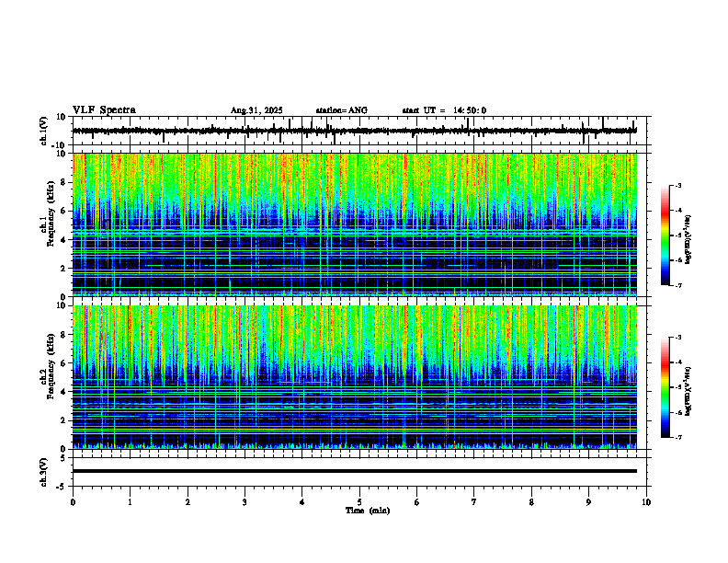
Task: Click the '-3' label on ch.1 color scale
Action: coord(677,186)
